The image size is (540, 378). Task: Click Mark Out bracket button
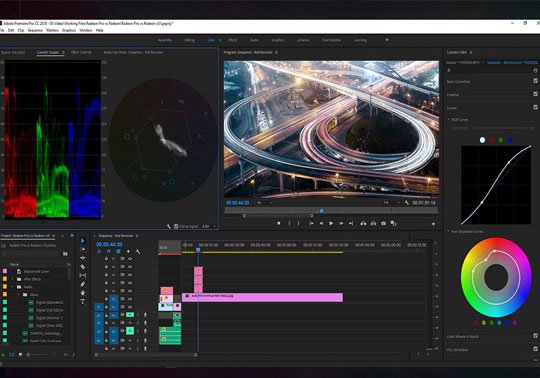coord(299,223)
